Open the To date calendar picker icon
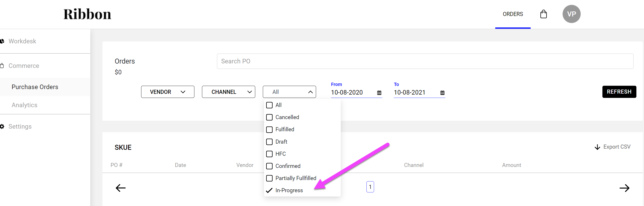The height and width of the screenshot is (206, 644). tap(442, 93)
